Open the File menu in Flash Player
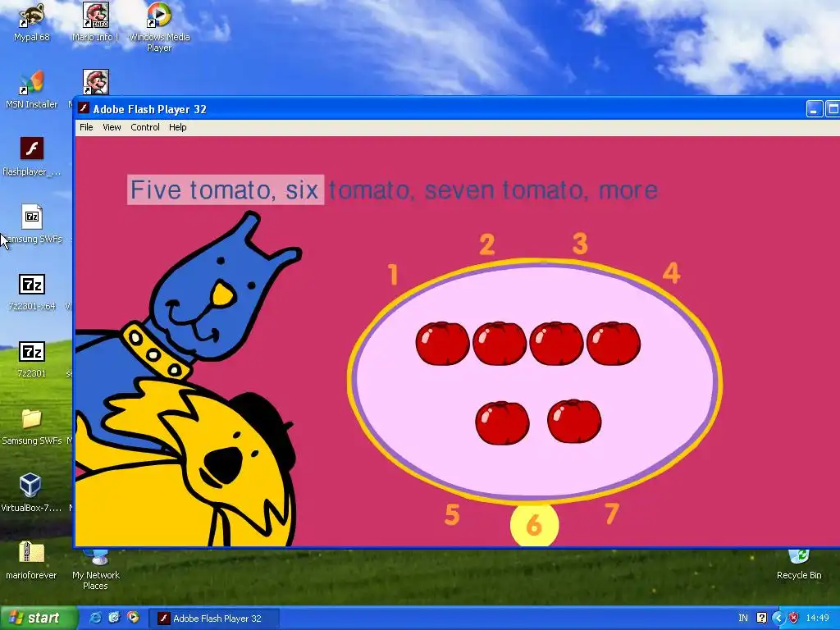Viewport: 840px width, 630px height. click(86, 127)
